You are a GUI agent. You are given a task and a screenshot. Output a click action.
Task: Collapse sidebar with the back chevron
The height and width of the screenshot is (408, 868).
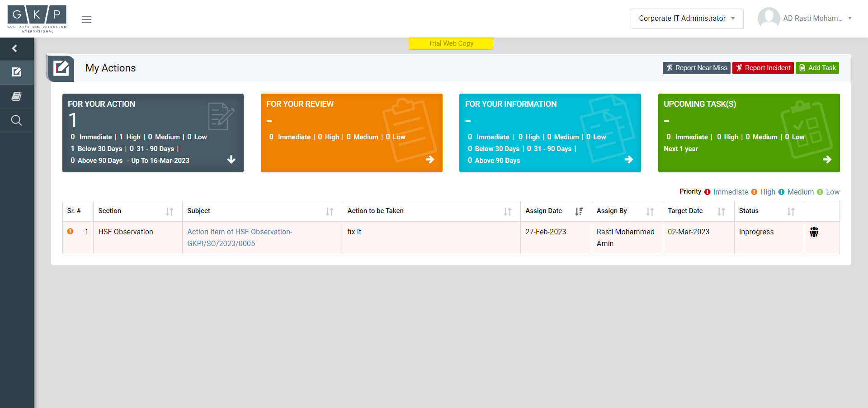pyautogui.click(x=15, y=48)
